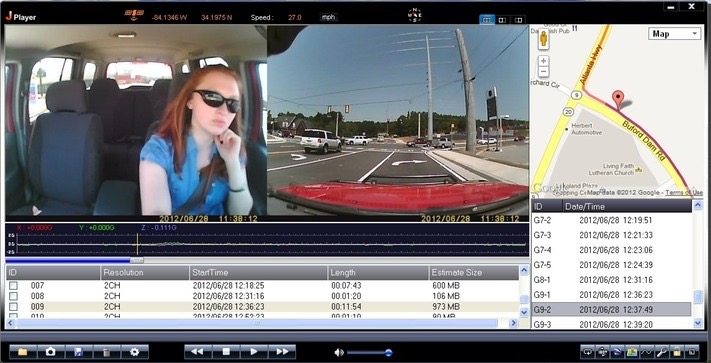Click the 600 MB size cell
The height and width of the screenshot is (363, 711).
tap(446, 286)
